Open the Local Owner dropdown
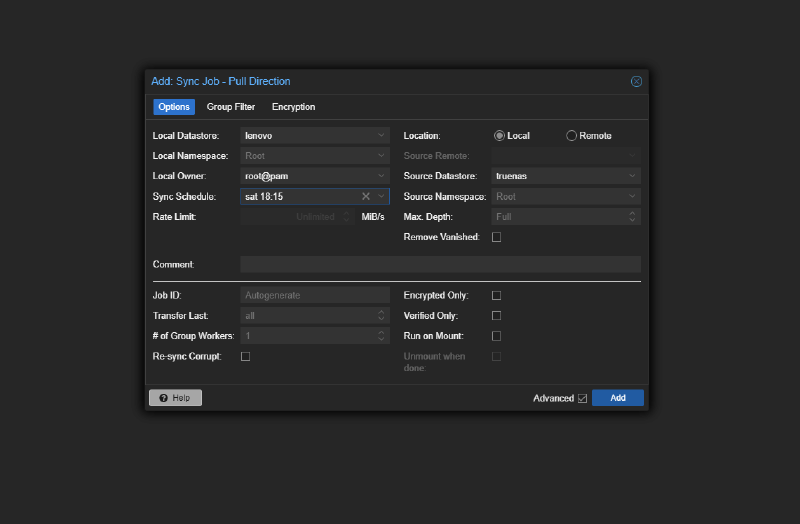Screen dimensions: 800x524 (381, 176)
